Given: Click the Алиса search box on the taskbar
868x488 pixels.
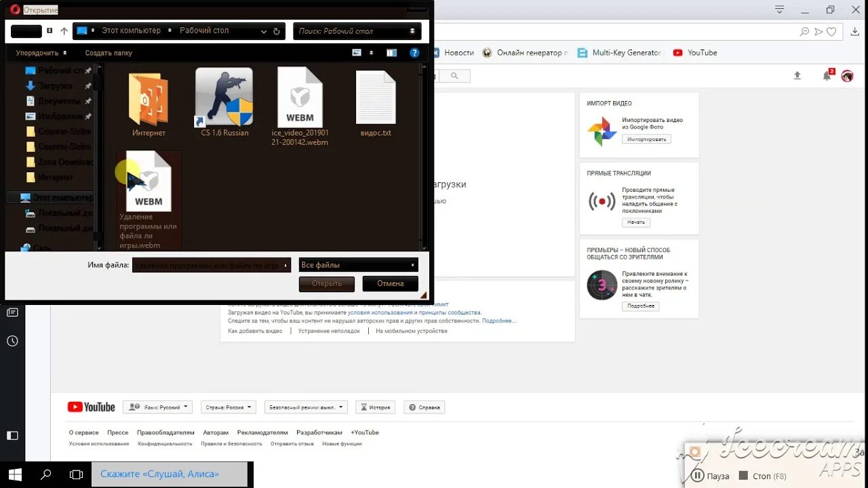Looking at the screenshot, I should point(170,474).
